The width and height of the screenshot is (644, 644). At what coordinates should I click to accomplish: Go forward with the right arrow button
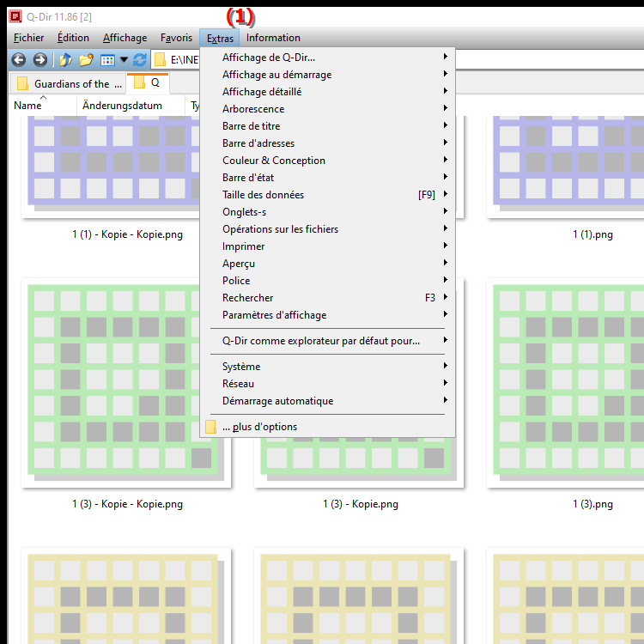coord(40,60)
